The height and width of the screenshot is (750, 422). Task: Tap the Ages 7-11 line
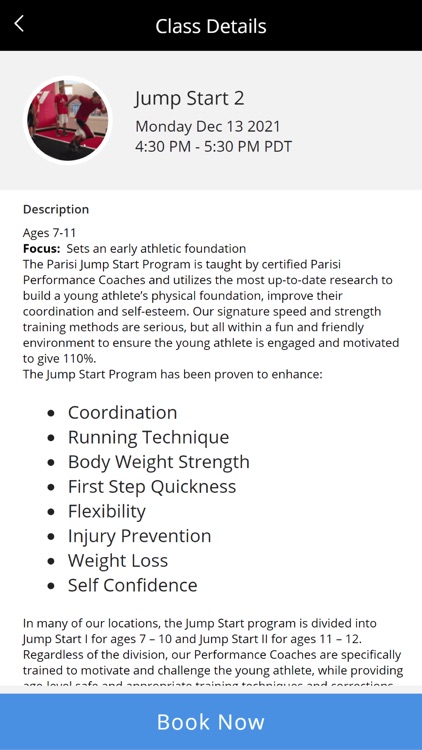coord(49,233)
